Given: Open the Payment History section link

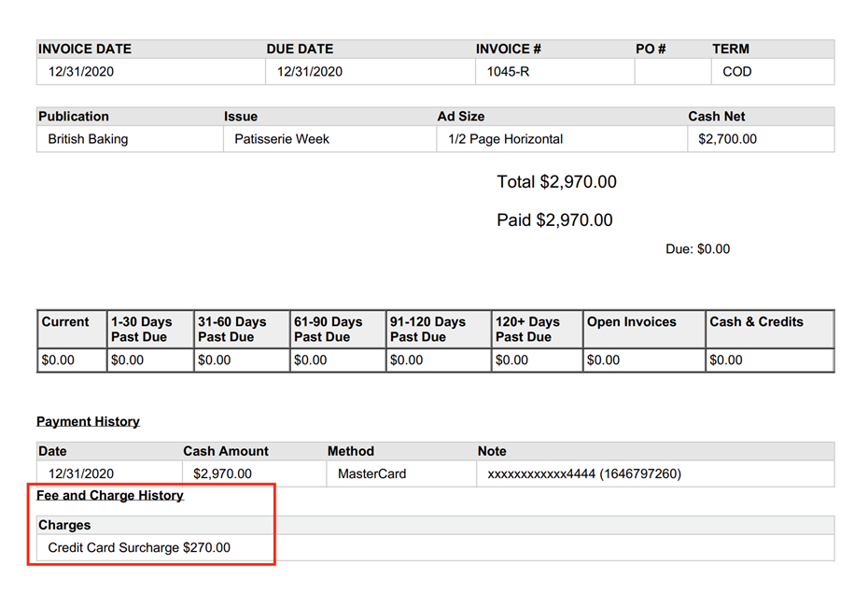Looking at the screenshot, I should tap(86, 421).
